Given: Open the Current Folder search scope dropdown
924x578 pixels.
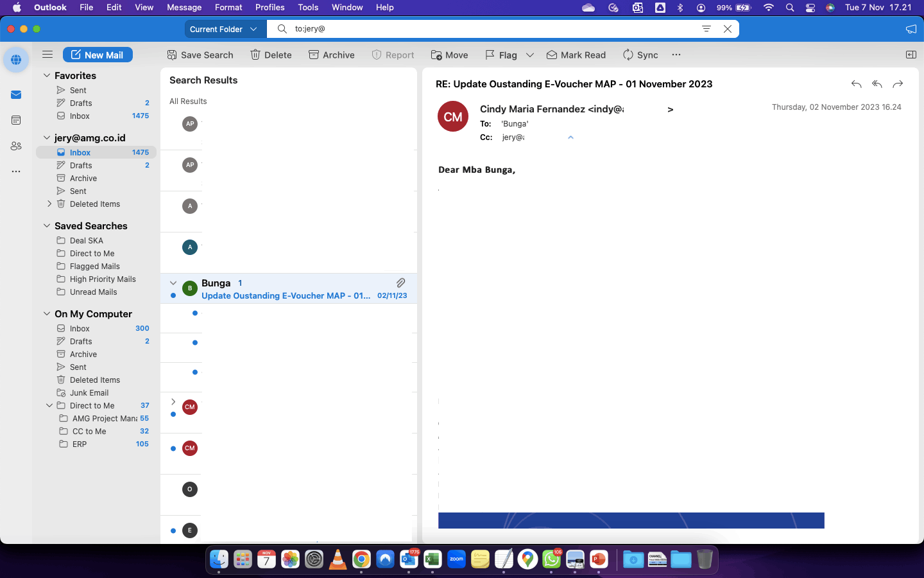Looking at the screenshot, I should tap(225, 29).
